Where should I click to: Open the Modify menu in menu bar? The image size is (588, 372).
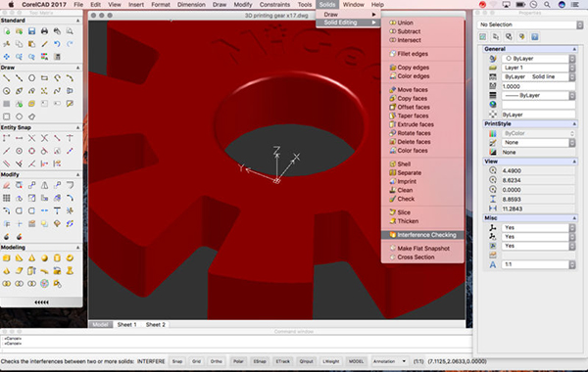tap(243, 5)
